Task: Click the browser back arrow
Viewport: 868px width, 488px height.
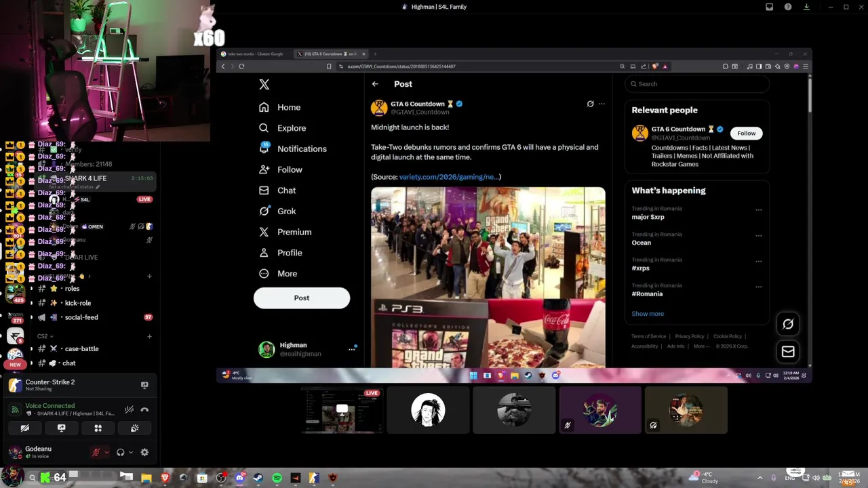Action: 223,66
